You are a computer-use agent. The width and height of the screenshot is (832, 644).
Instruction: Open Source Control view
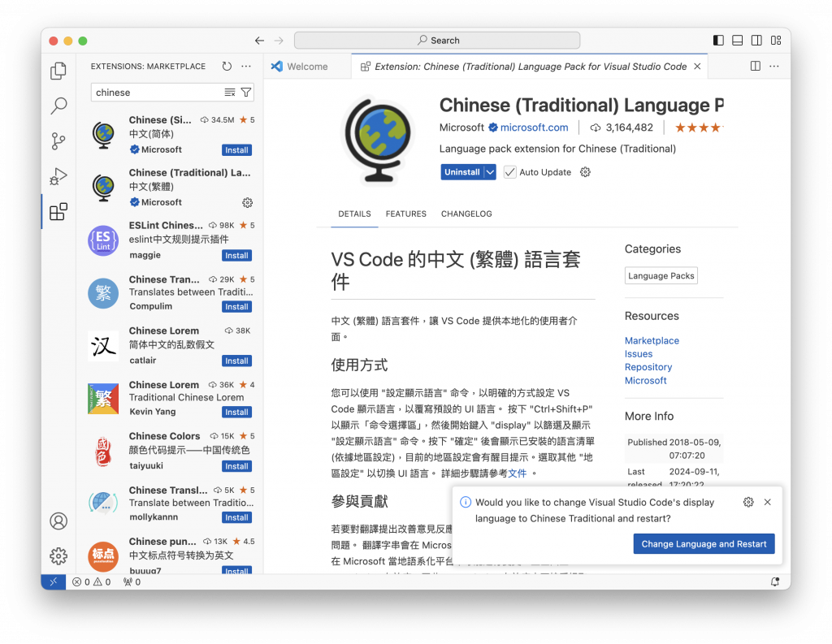pos(58,141)
